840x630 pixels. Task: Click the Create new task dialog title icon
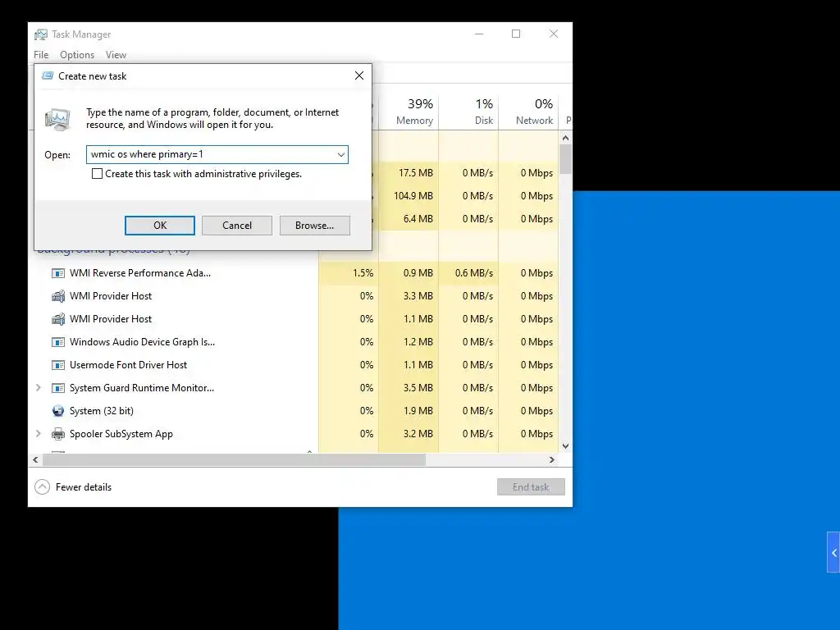click(48, 76)
